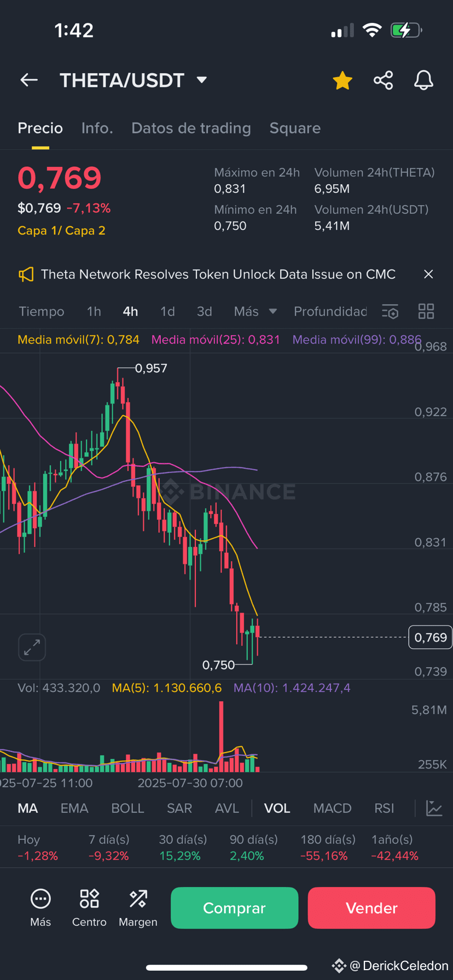The width and height of the screenshot is (453, 980).
Task: Open price alerts bell icon
Action: 423,80
